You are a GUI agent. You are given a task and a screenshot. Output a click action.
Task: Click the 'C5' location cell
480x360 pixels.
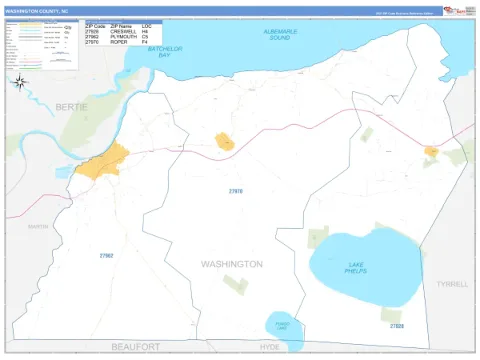click(x=145, y=37)
